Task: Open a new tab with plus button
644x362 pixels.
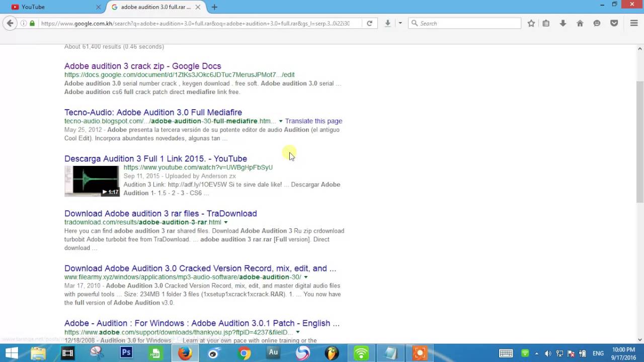Action: click(214, 7)
